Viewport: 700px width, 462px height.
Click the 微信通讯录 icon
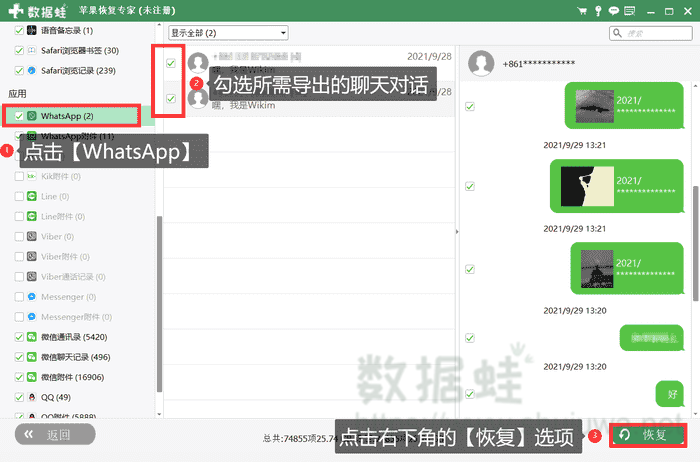coord(32,337)
